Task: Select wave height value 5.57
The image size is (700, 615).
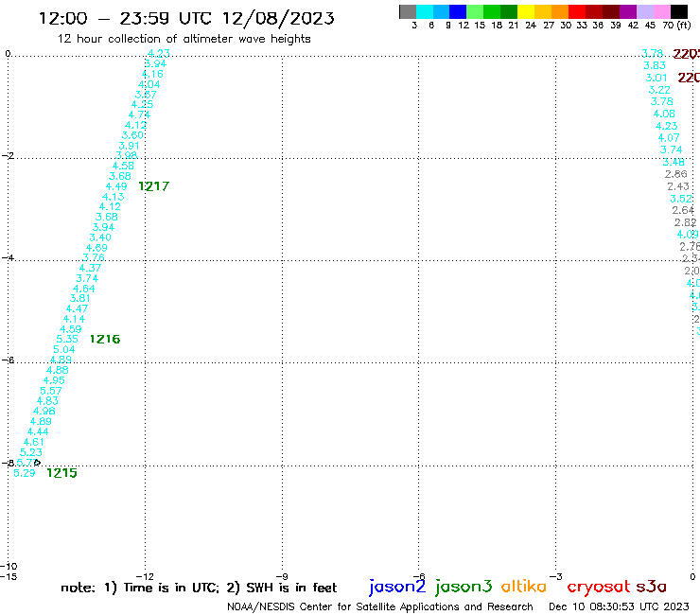Action: point(51,391)
